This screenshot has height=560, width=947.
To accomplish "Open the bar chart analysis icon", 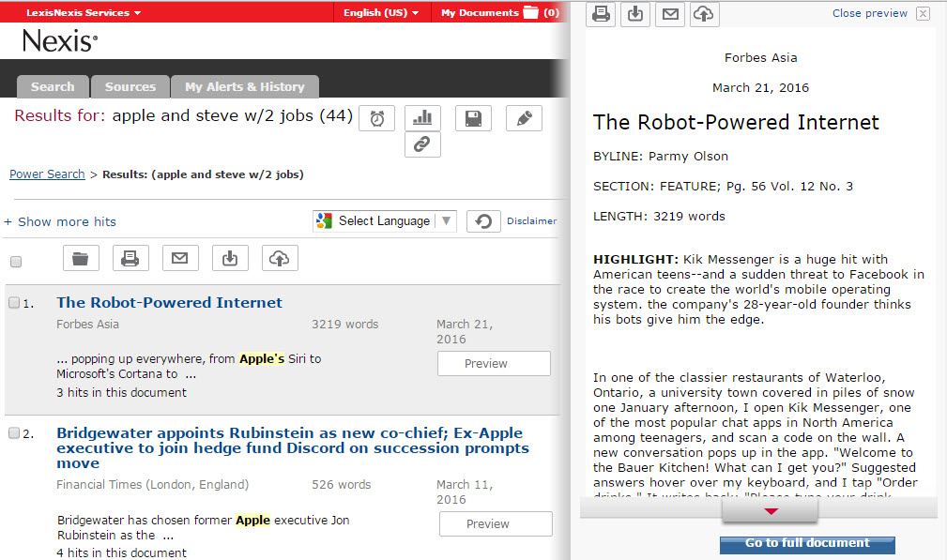I will (422, 118).
